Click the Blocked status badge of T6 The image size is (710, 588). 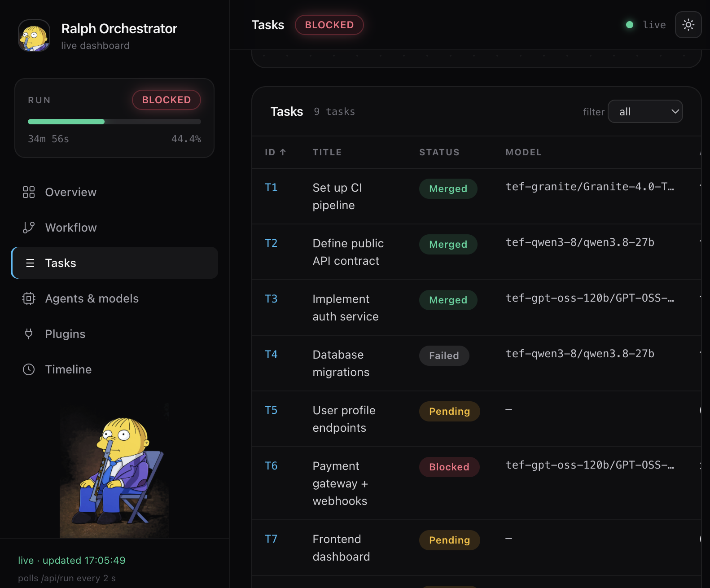click(449, 467)
